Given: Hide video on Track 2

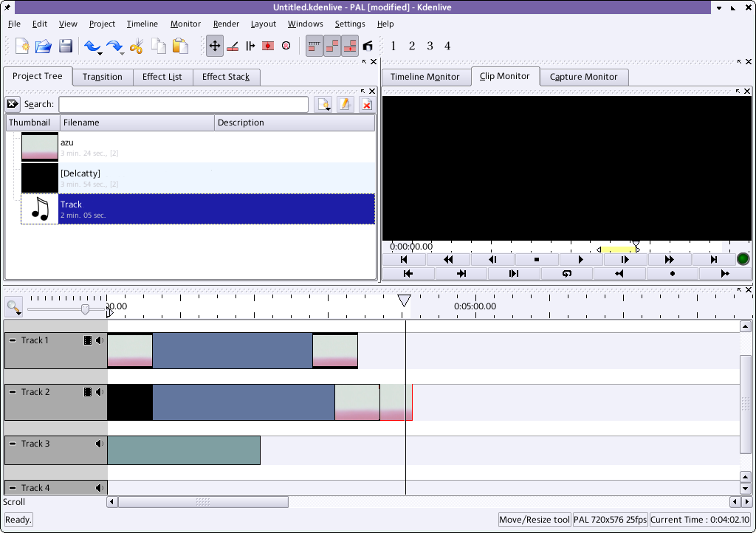Looking at the screenshot, I should 88,392.
